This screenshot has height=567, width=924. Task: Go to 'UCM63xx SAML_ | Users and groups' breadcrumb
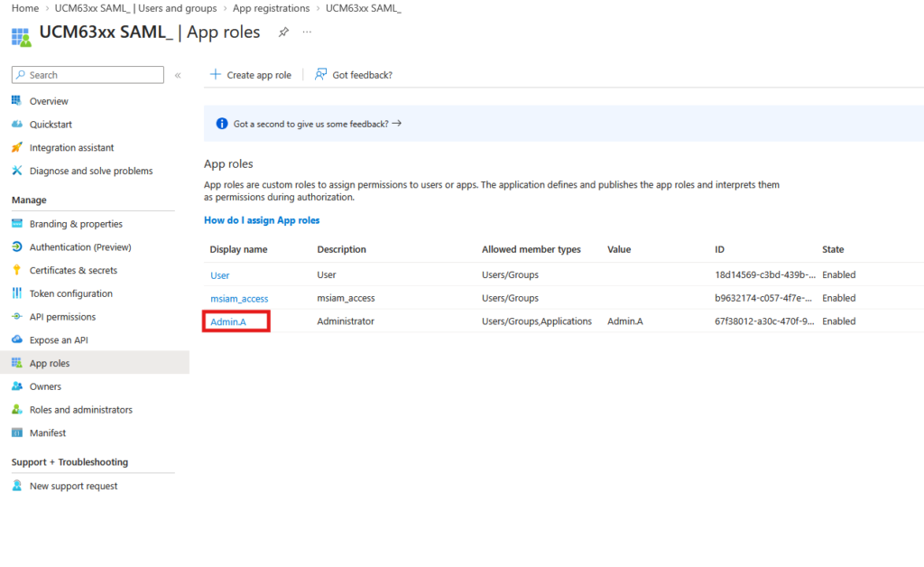tap(135, 8)
